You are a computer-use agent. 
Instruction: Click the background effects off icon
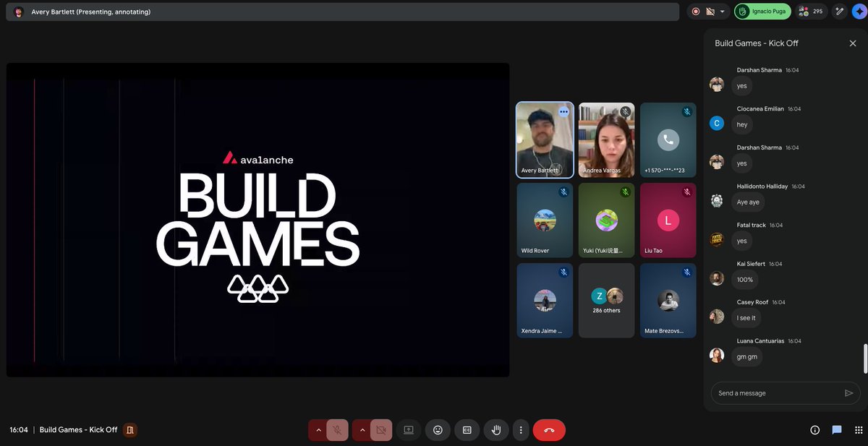[710, 12]
